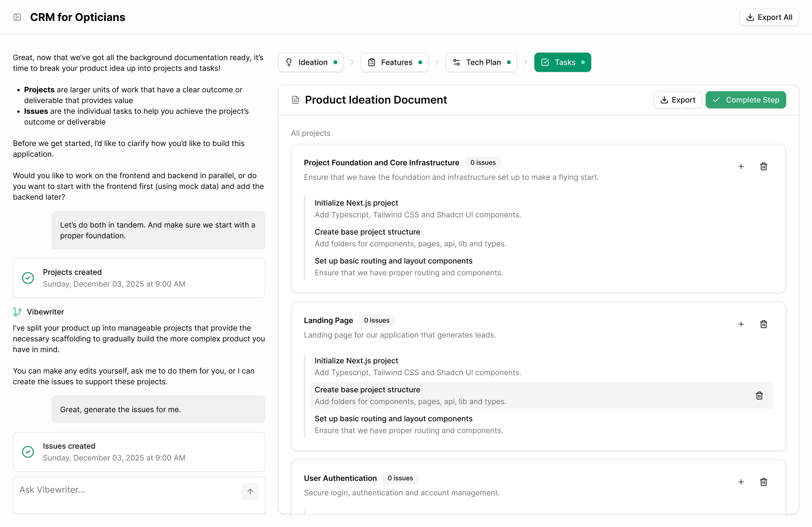Open the Tech Plan step

pyautogui.click(x=481, y=62)
